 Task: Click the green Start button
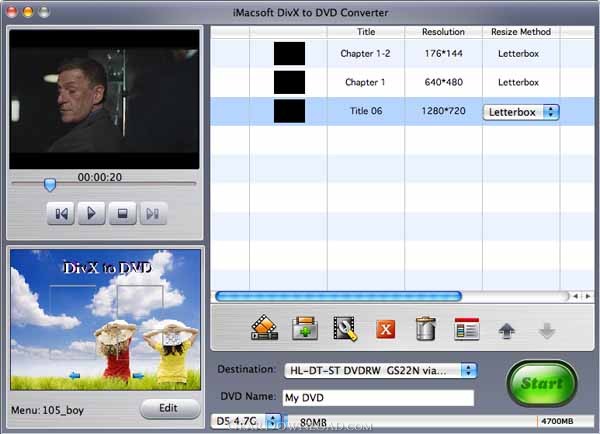pyautogui.click(x=541, y=383)
